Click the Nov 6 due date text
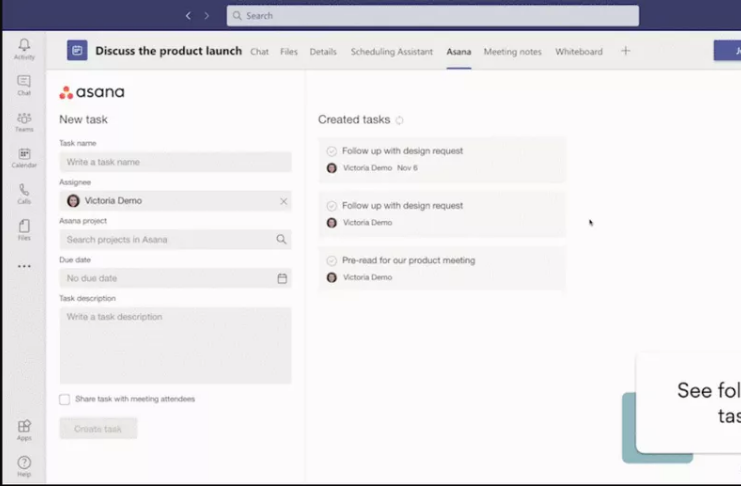Screen dimensions: 741x486 [407, 168]
